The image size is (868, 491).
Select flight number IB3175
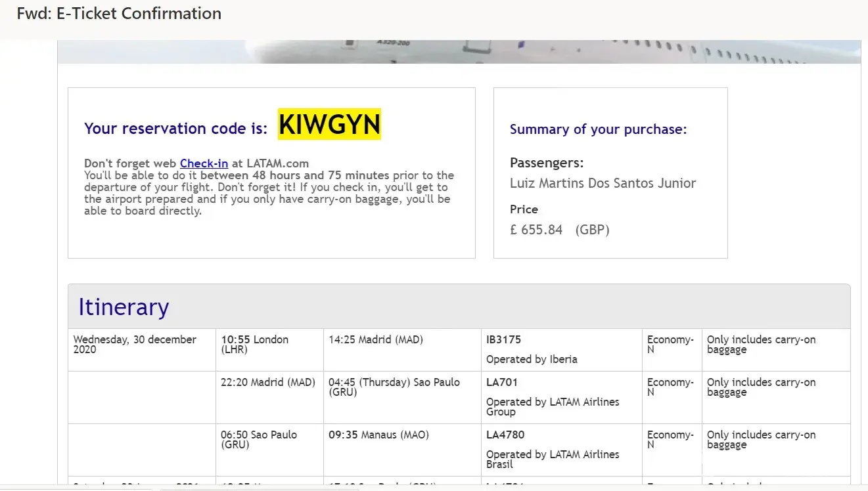click(x=503, y=339)
